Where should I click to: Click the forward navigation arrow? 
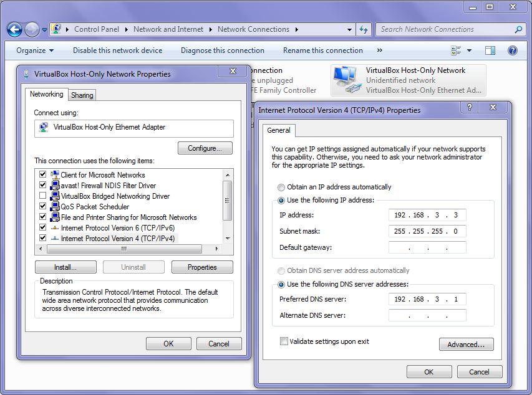(32, 29)
